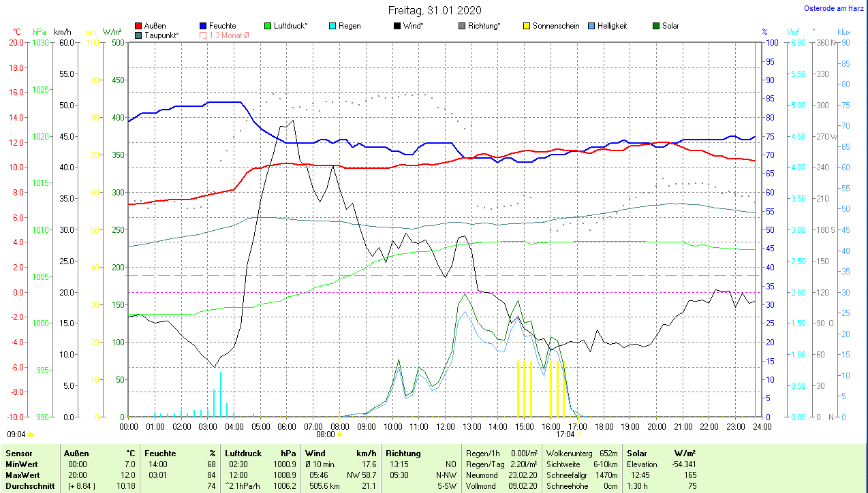The height and width of the screenshot is (493, 868).
Task: Click the light blue Helligkeit legend square
Action: click(591, 26)
